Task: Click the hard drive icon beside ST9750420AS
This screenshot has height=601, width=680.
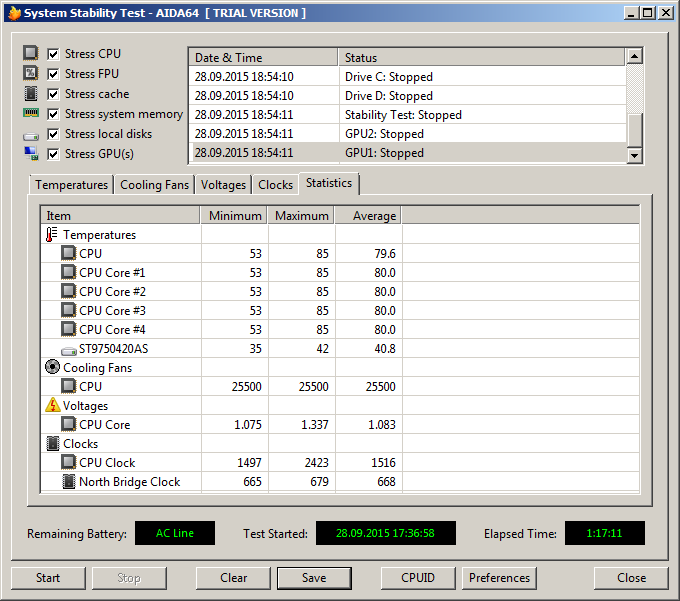Action: coord(69,350)
